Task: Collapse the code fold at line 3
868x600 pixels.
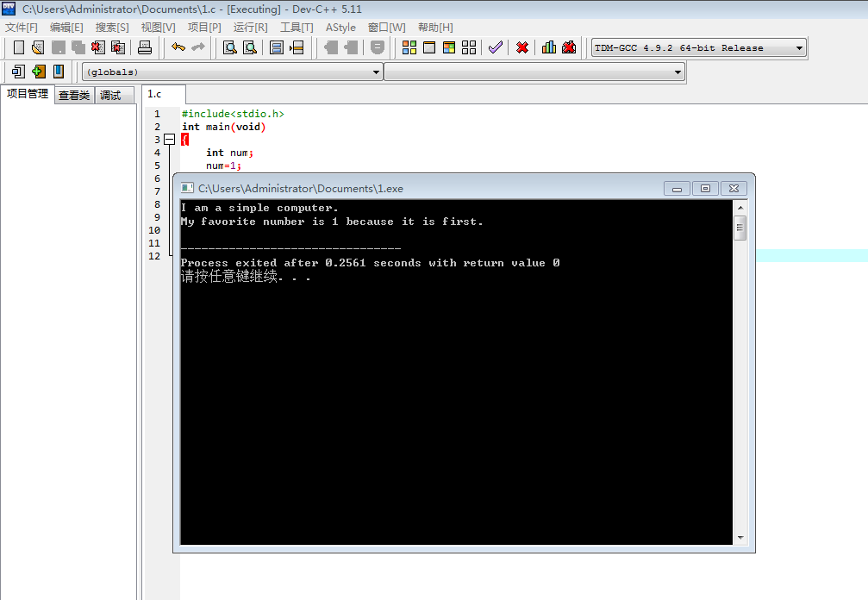Action: (170, 140)
